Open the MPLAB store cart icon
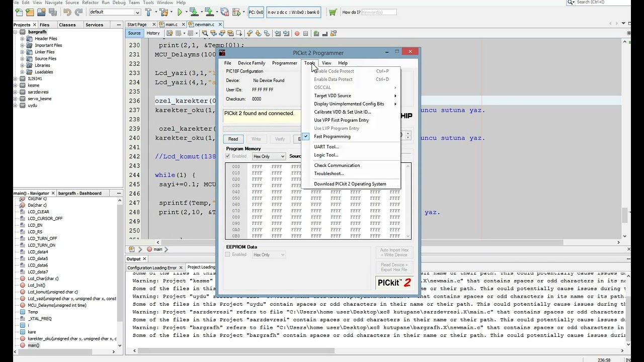Screen dimensions: 644x362 point(332,12)
